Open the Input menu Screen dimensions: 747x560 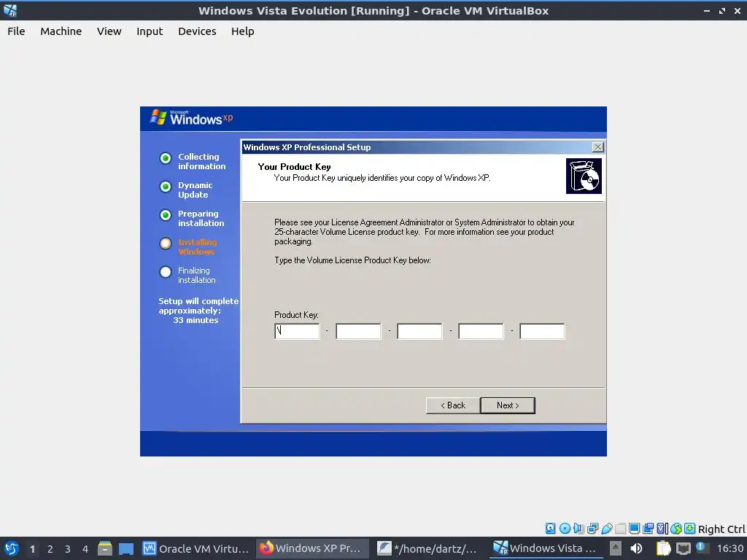coord(150,31)
